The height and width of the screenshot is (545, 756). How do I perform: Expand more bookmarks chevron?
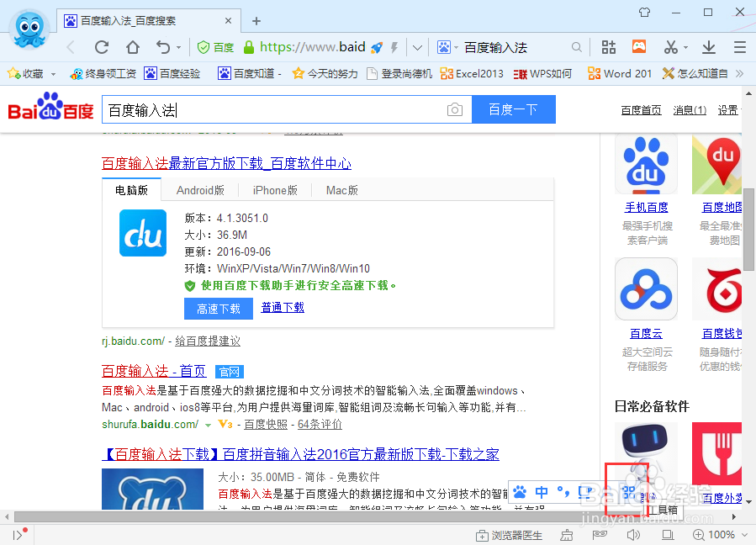tap(740, 73)
